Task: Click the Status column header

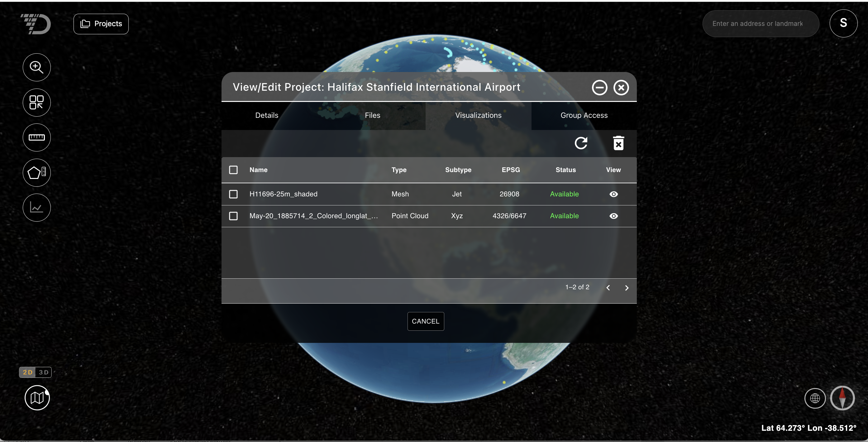Action: (x=566, y=170)
